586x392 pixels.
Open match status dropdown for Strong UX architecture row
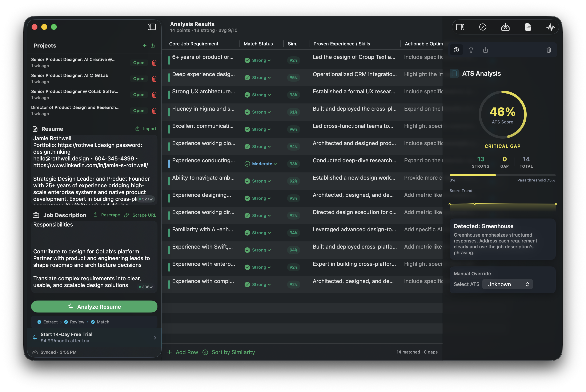click(x=258, y=95)
